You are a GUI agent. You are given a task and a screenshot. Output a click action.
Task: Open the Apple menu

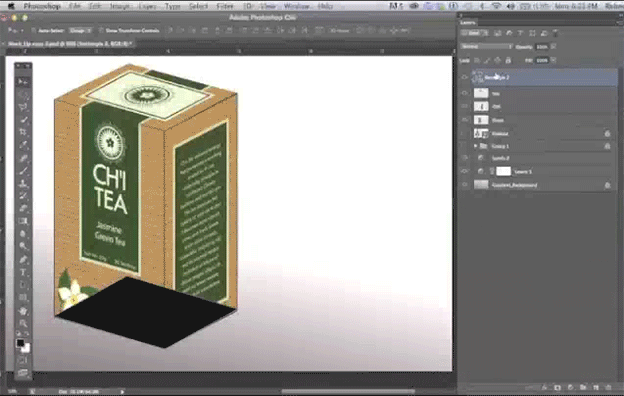[10, 6]
